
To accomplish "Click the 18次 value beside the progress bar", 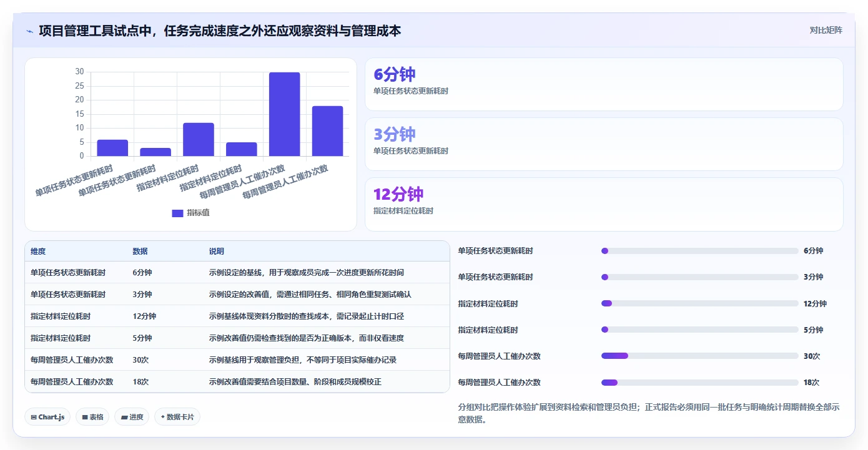I will (x=812, y=382).
